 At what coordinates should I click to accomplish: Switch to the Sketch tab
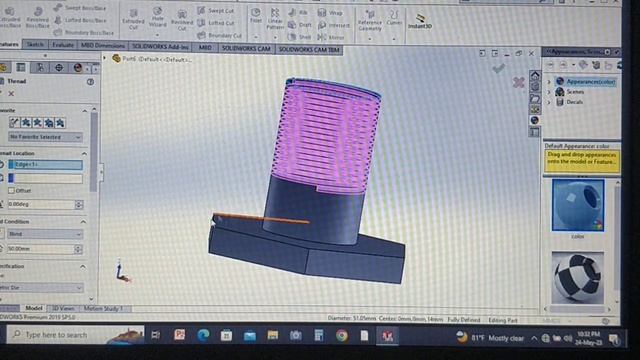click(x=35, y=44)
